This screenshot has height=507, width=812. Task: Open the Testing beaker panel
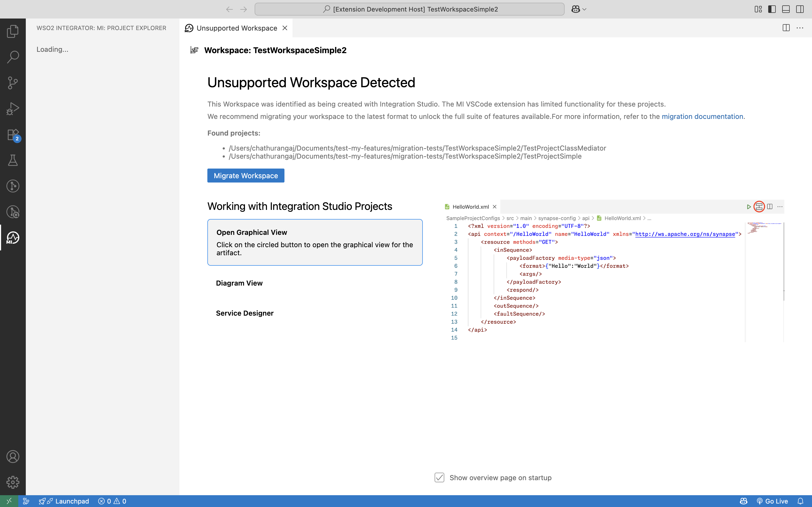pyautogui.click(x=13, y=160)
